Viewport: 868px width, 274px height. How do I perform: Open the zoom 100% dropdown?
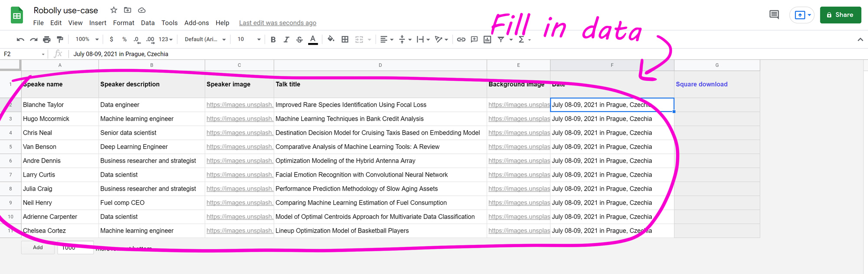(87, 40)
